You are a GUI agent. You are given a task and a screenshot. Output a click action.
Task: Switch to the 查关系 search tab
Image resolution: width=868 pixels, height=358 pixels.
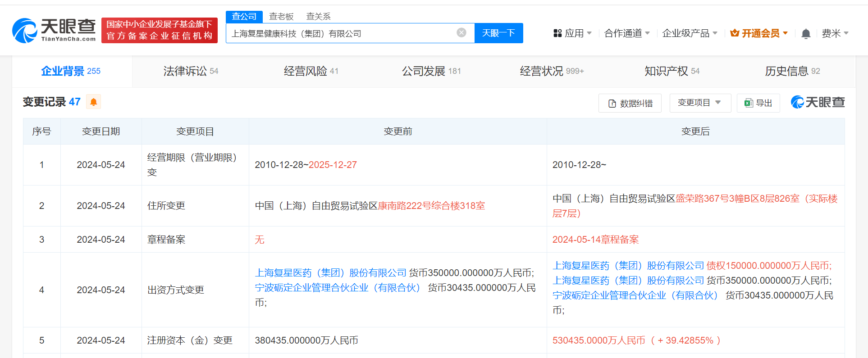tap(318, 17)
